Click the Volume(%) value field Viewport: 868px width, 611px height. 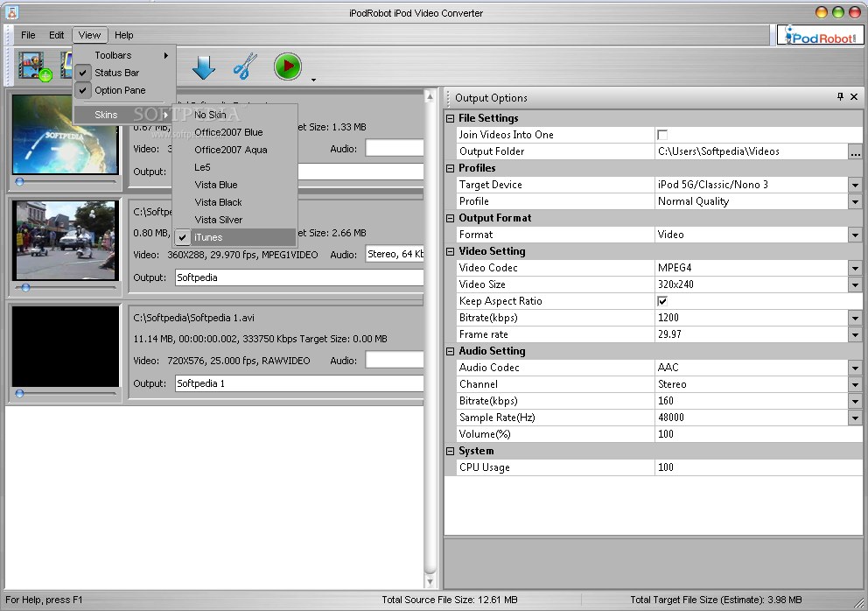coord(759,433)
